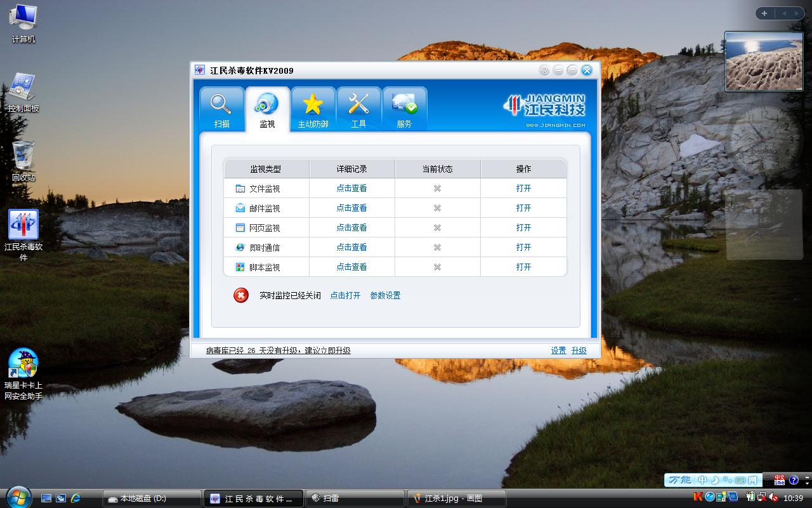The height and width of the screenshot is (508, 812).
Task: Select the 瑞星卡卡上网安全助手 desktop shortcut
Action: (23, 375)
